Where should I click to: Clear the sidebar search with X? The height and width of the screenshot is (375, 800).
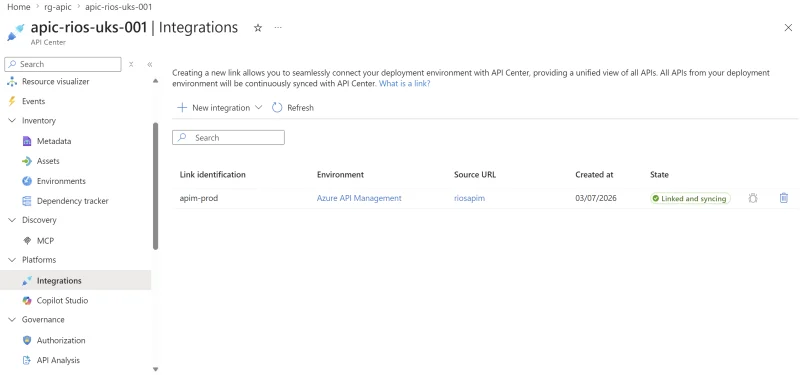click(131, 64)
